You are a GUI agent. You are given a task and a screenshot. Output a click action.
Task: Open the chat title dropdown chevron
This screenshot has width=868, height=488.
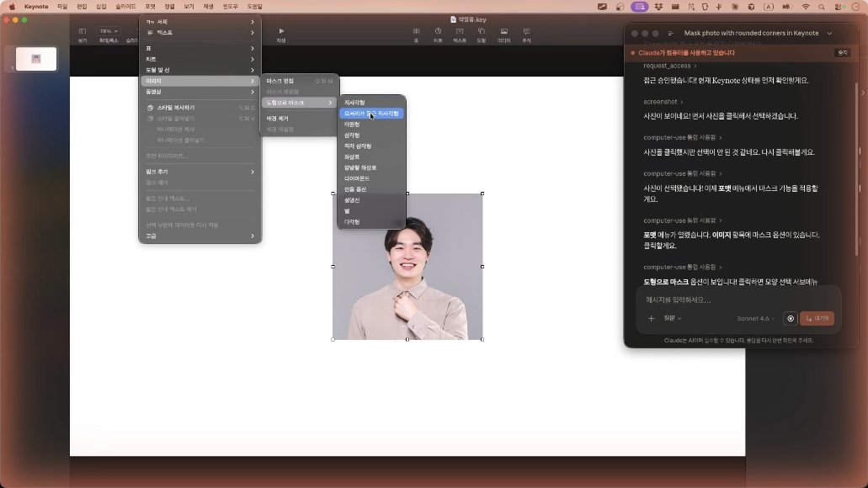point(829,33)
